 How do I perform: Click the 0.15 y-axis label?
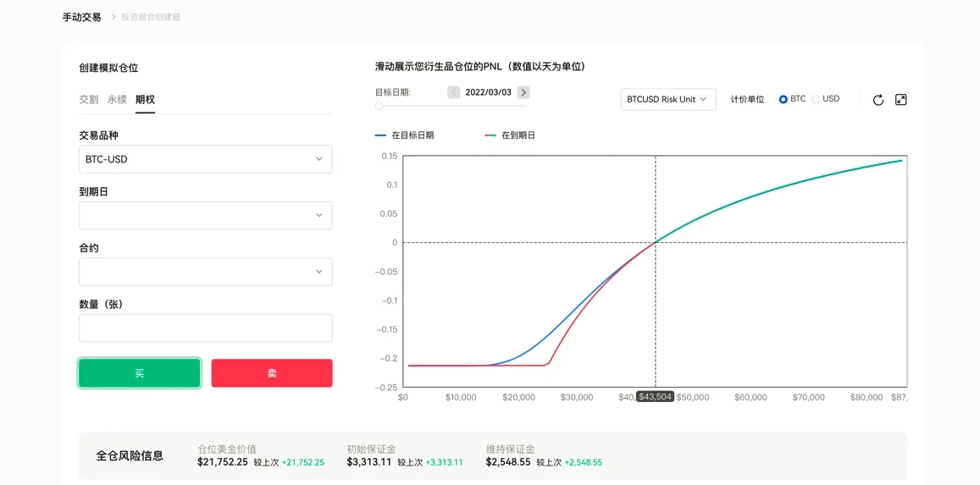(390, 156)
